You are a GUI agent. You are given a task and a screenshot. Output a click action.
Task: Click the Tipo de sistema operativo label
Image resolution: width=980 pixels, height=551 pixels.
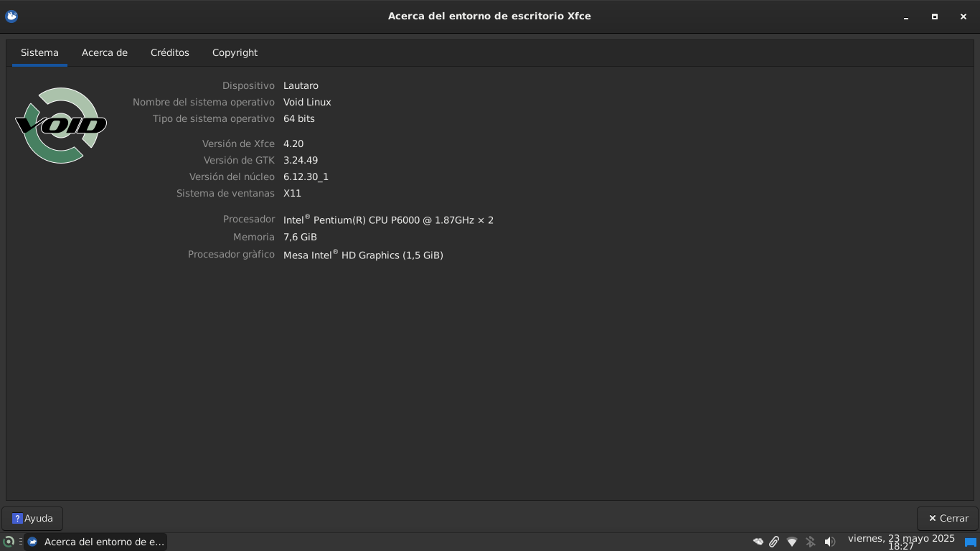(x=214, y=118)
